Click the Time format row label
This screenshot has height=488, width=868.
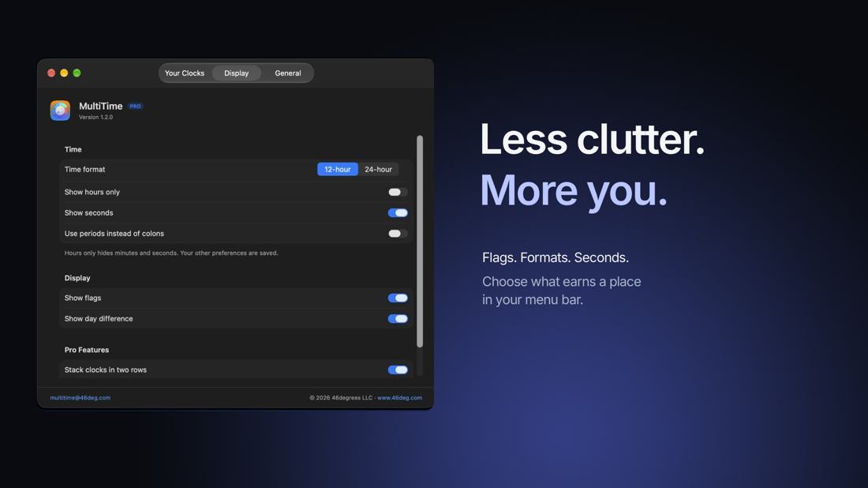coord(84,170)
